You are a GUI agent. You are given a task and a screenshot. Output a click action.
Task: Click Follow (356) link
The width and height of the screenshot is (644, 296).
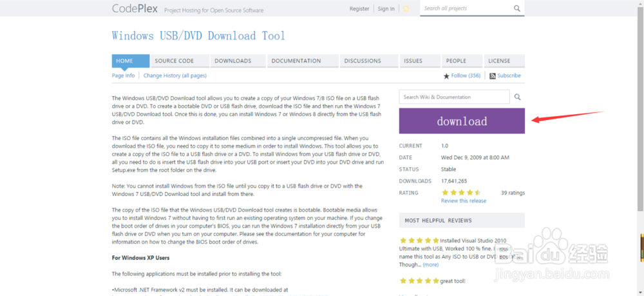[466, 75]
